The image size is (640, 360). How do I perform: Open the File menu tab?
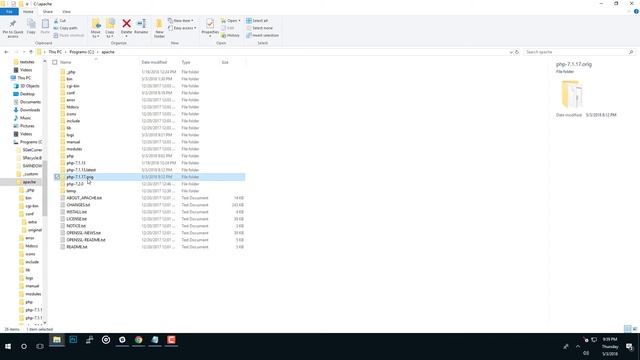coord(9,11)
